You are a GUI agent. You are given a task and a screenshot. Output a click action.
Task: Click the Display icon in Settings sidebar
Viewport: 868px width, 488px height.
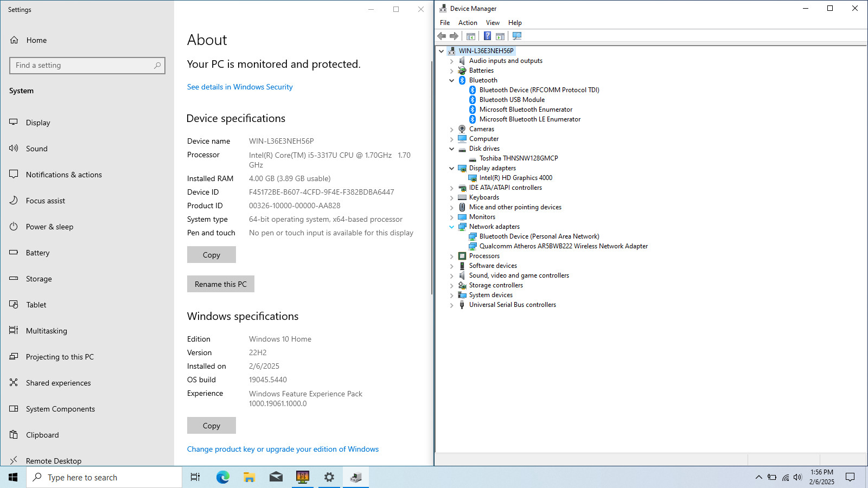coord(14,123)
